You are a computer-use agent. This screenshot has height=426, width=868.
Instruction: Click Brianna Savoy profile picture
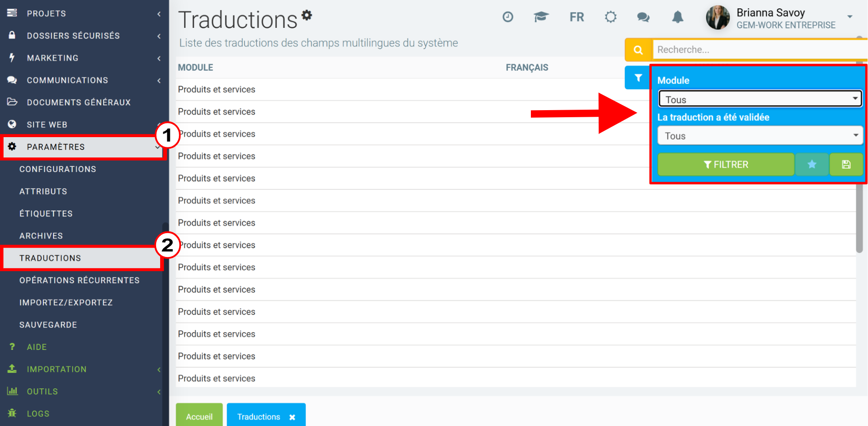coord(718,18)
